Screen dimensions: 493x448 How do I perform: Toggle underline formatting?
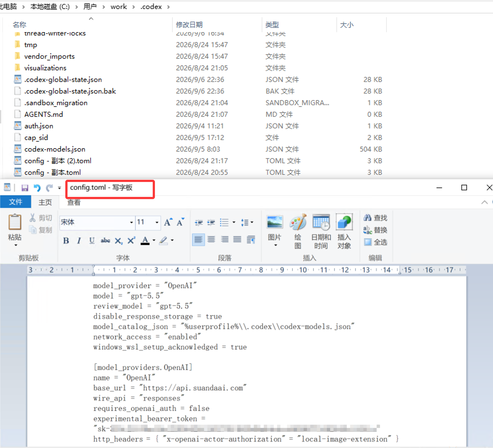tap(92, 240)
